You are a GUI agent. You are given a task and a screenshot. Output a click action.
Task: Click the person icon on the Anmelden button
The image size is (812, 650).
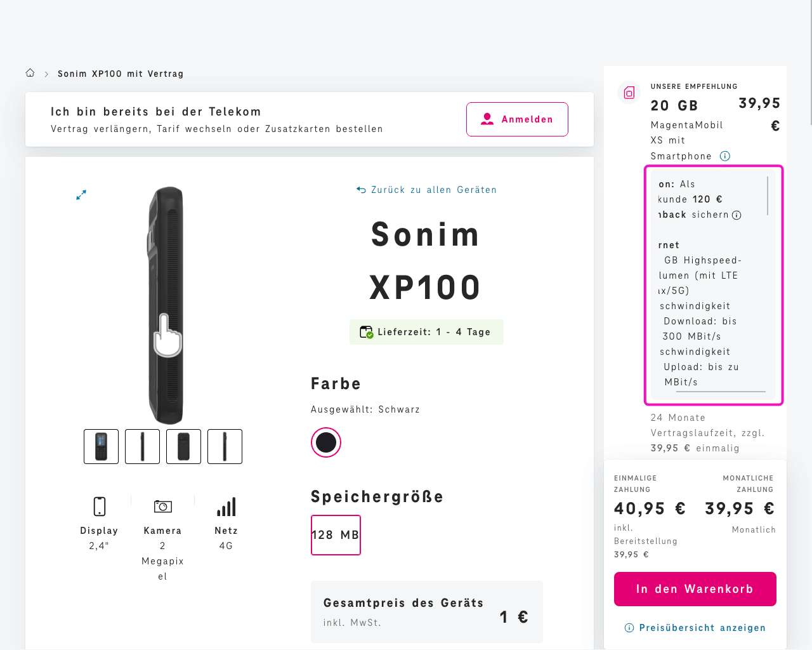[487, 118]
